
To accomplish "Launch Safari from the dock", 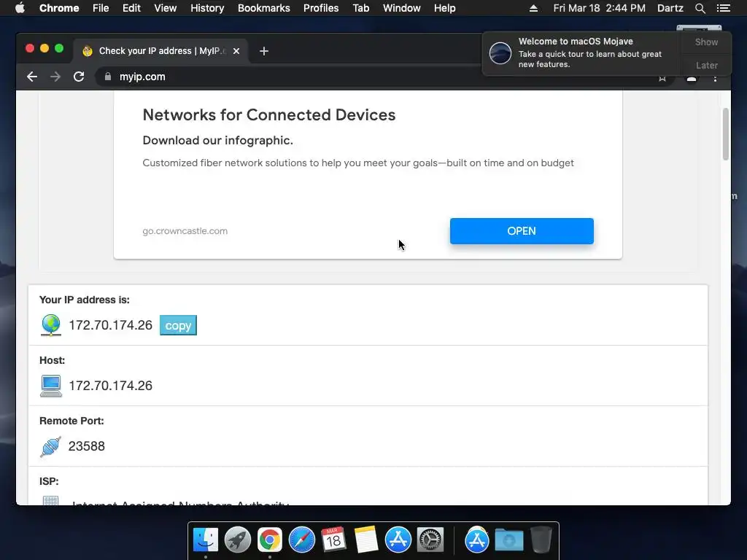I will pos(302,540).
